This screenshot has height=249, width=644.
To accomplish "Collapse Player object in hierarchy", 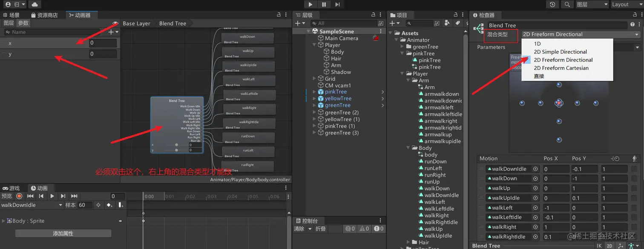I will (314, 45).
